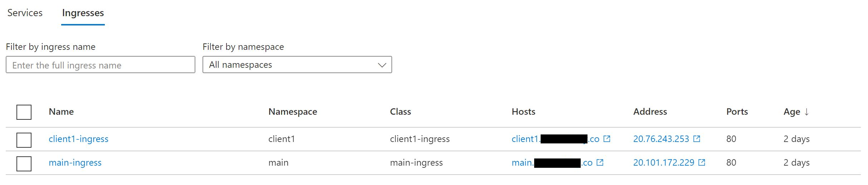The image size is (868, 185).
Task: Open the main-ingress link
Action: 75,162
